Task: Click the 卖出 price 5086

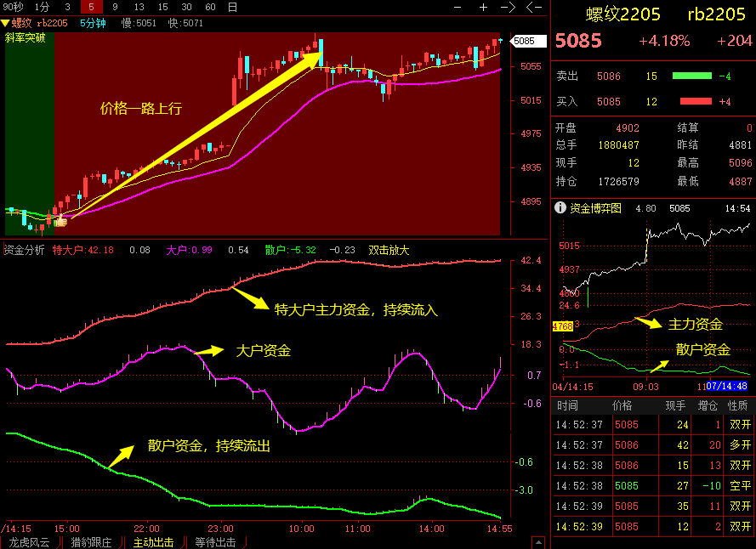Action: [609, 76]
